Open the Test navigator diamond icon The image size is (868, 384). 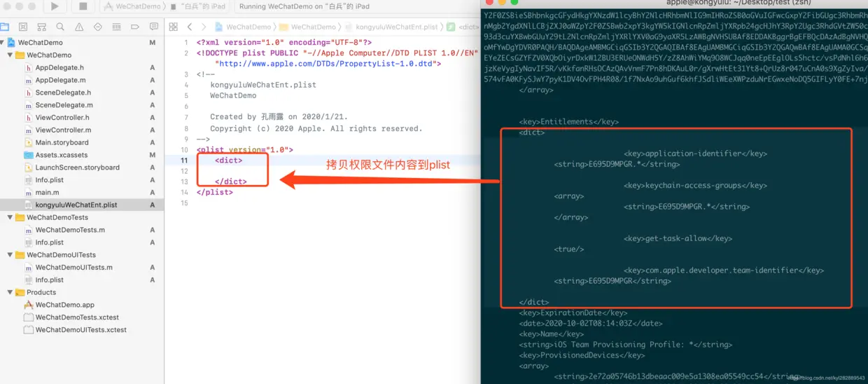[97, 27]
